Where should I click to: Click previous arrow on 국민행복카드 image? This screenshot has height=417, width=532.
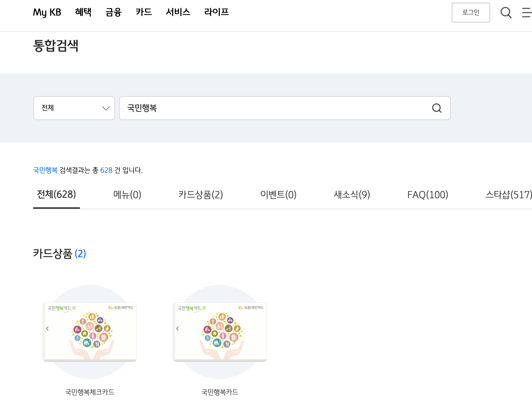click(177, 329)
